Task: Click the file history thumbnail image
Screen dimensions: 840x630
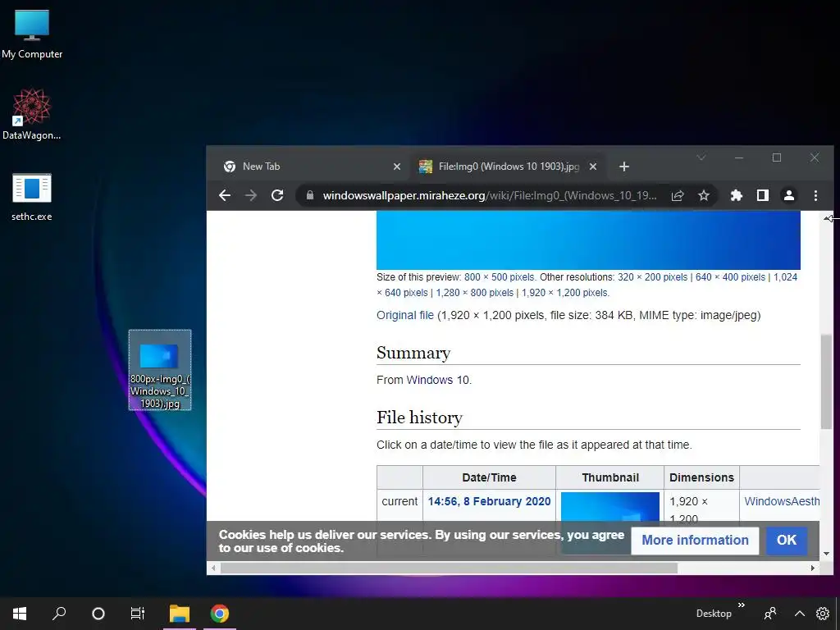Action: tap(610, 507)
